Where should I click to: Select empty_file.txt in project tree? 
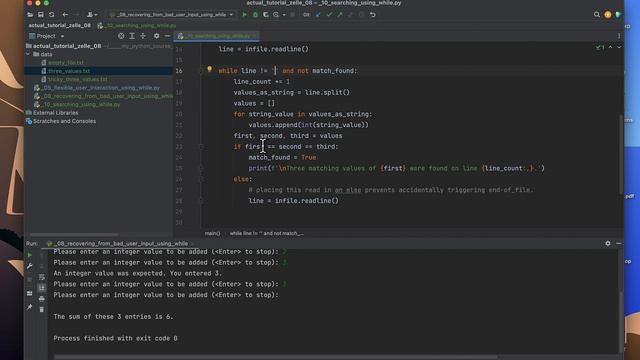click(x=66, y=62)
